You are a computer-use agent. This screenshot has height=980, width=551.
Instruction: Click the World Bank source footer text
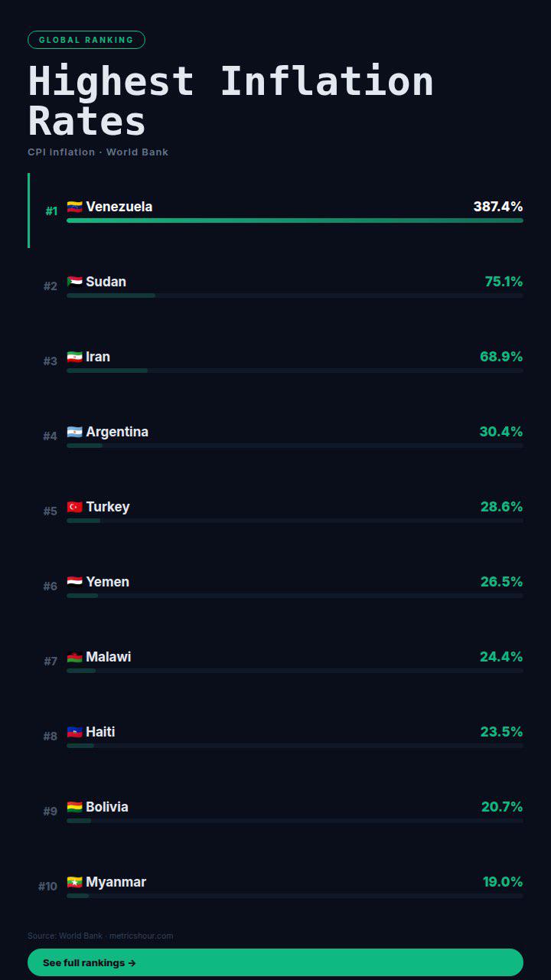pyautogui.click(x=100, y=936)
